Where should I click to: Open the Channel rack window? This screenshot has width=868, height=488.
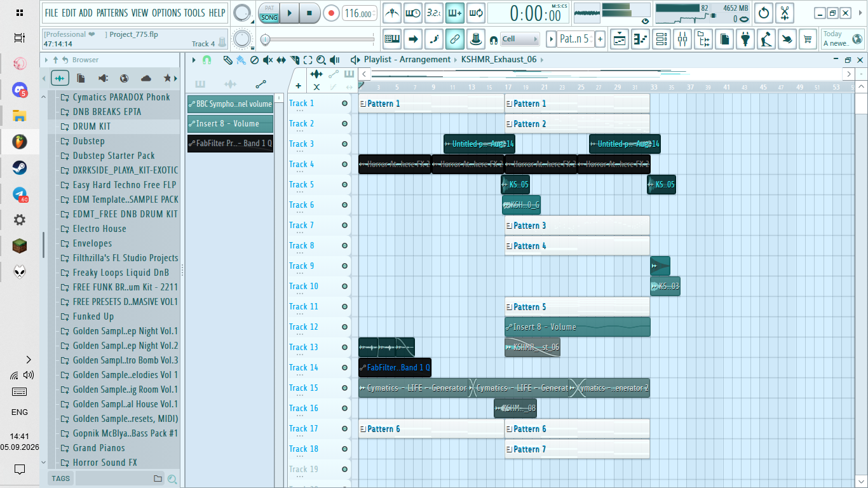[x=661, y=39]
